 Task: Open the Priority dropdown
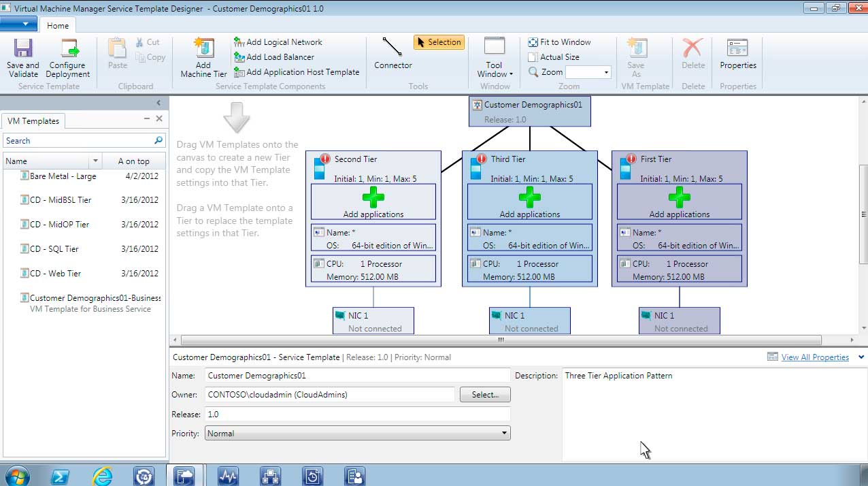click(x=357, y=434)
